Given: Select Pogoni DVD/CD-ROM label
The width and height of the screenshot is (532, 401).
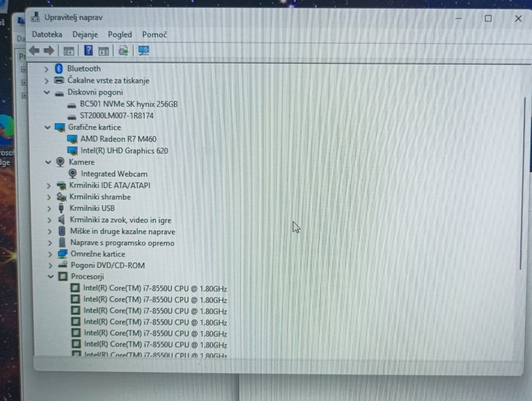Looking at the screenshot, I should 107,266.
